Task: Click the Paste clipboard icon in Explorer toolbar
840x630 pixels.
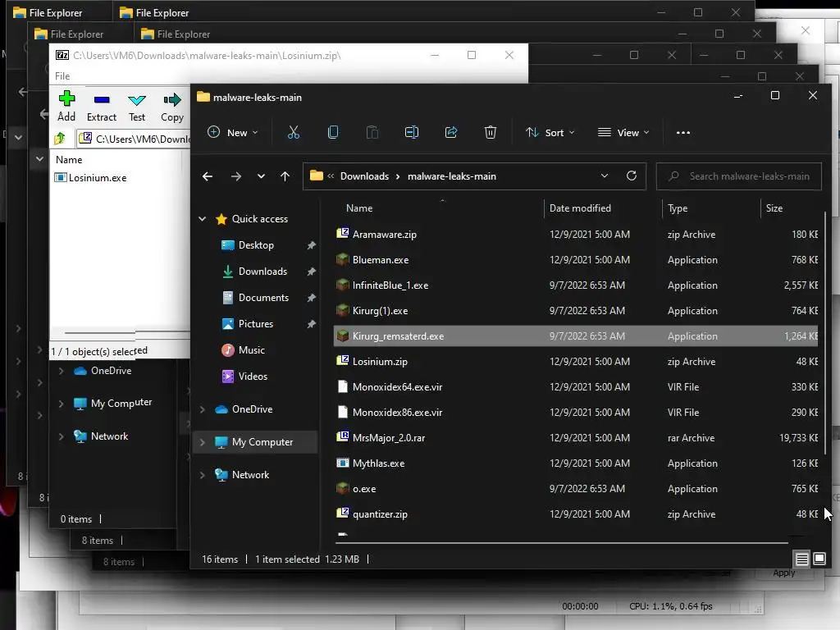Action: [372, 132]
